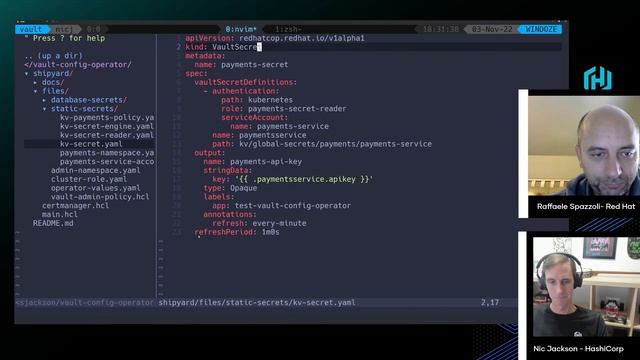
Task: Click the every-minute refresh value
Action: 279,223
